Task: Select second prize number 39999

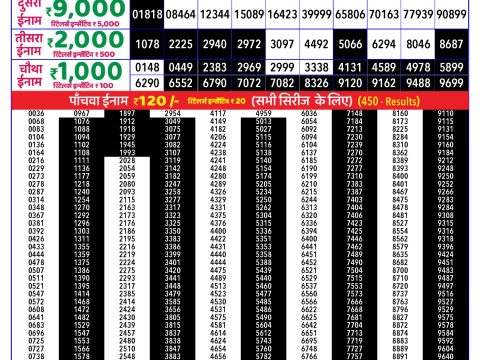Action: [316, 14]
